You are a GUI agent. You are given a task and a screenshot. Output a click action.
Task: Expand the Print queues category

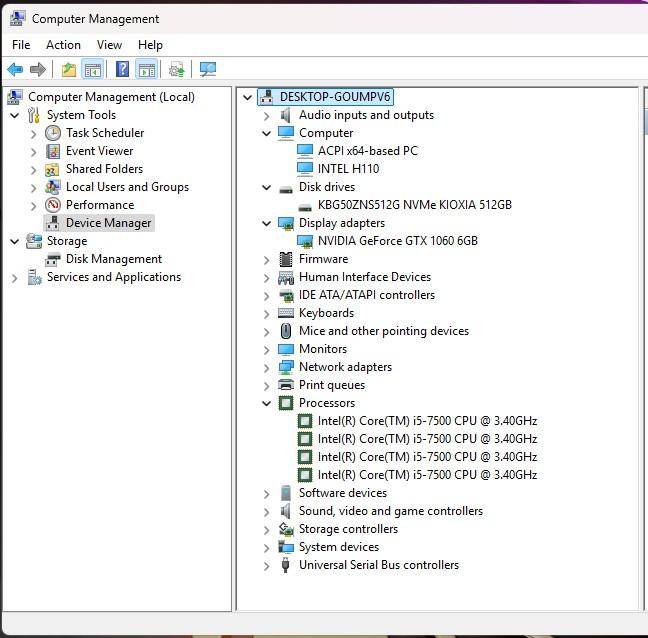[x=267, y=386]
